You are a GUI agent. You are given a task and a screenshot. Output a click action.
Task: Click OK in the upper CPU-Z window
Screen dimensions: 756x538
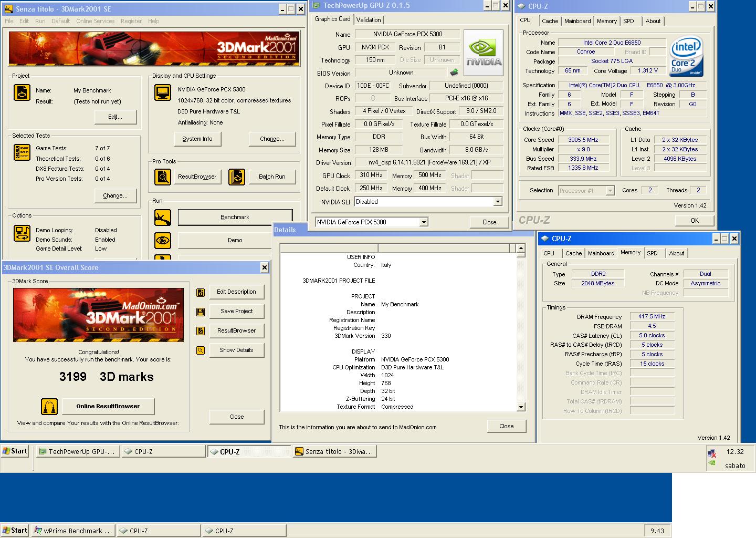(695, 221)
